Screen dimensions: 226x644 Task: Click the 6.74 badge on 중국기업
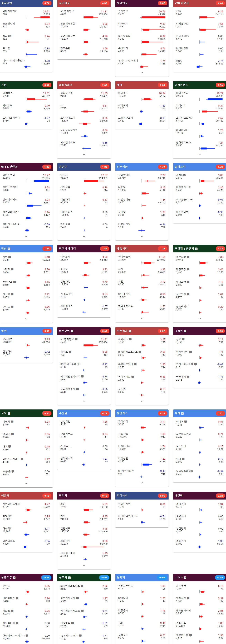click(x=47, y=3)
